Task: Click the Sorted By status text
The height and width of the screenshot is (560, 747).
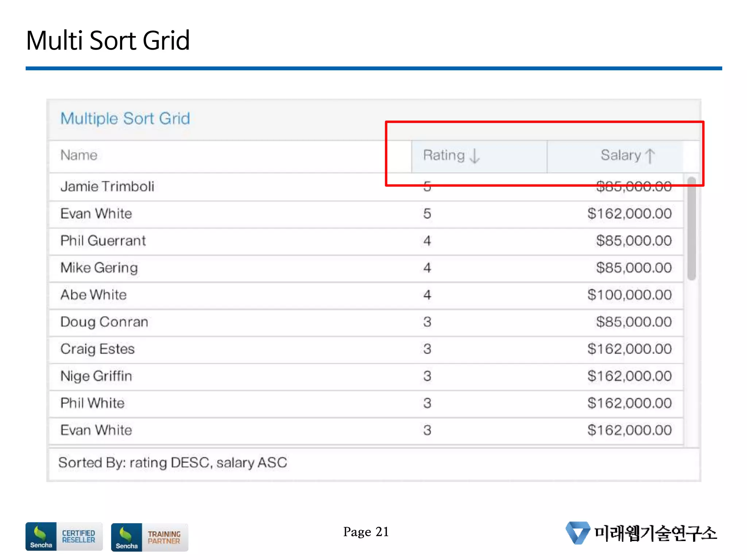Action: [x=173, y=463]
